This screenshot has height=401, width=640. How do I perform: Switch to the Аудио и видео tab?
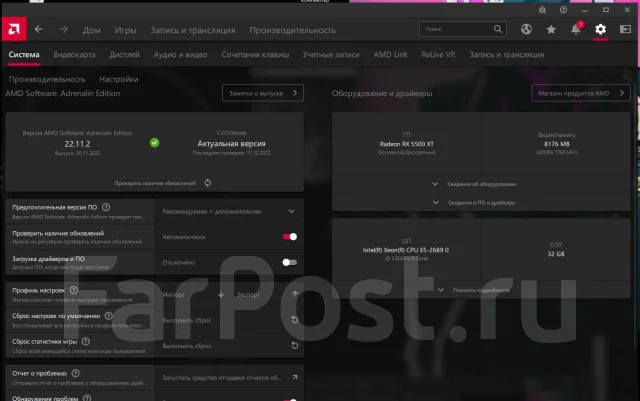[180, 55]
